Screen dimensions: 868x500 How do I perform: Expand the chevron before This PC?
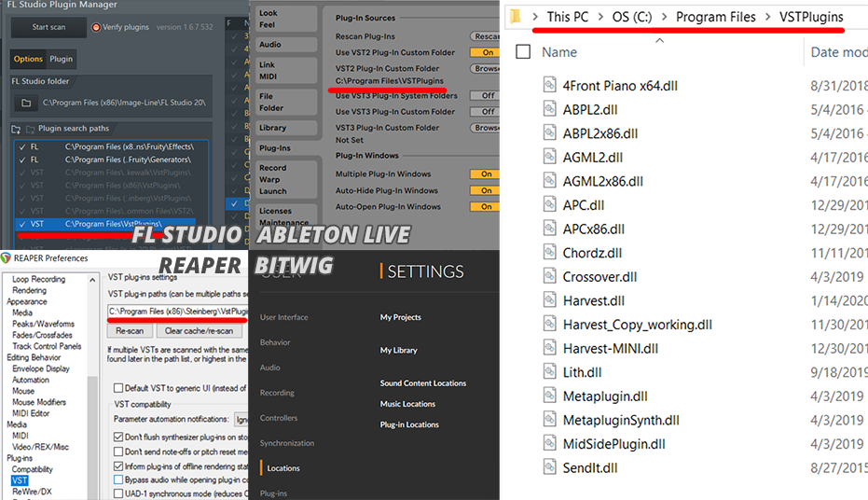click(535, 17)
